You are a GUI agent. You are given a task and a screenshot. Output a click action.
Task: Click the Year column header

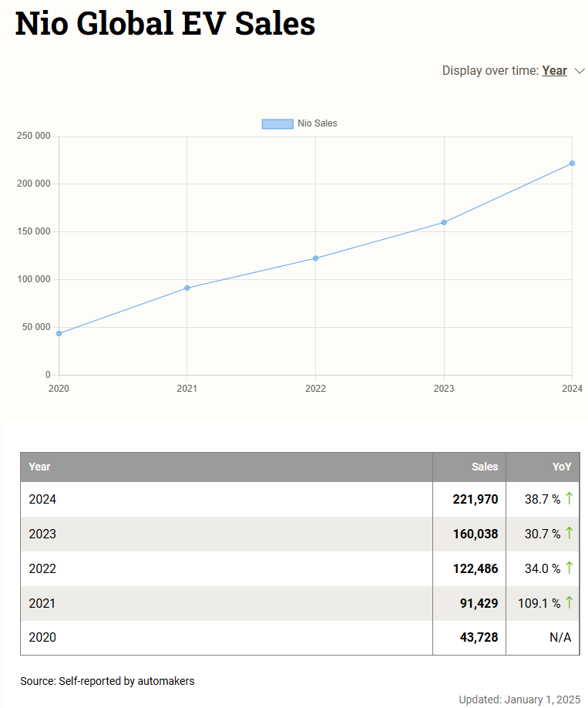pyautogui.click(x=40, y=467)
